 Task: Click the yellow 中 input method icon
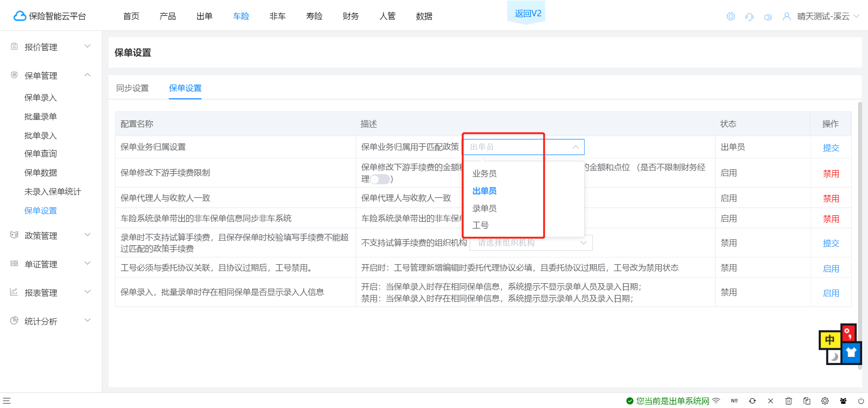click(x=830, y=340)
